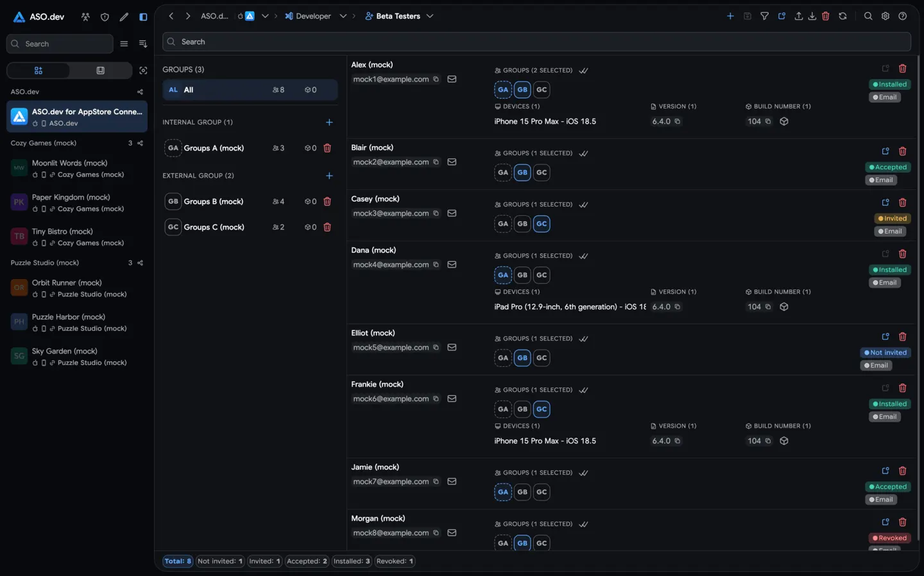Open list menu icon beside sidebar search
Viewport: 924px width, 576px height.
click(x=124, y=44)
